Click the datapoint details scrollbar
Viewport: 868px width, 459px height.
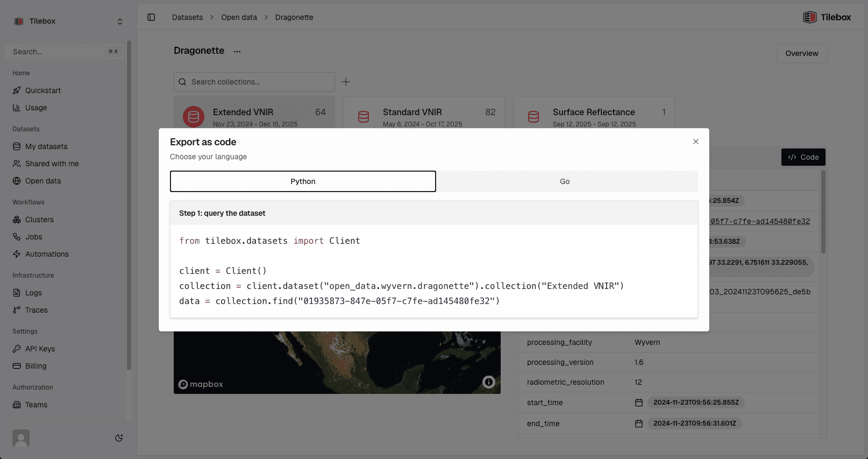click(x=823, y=211)
